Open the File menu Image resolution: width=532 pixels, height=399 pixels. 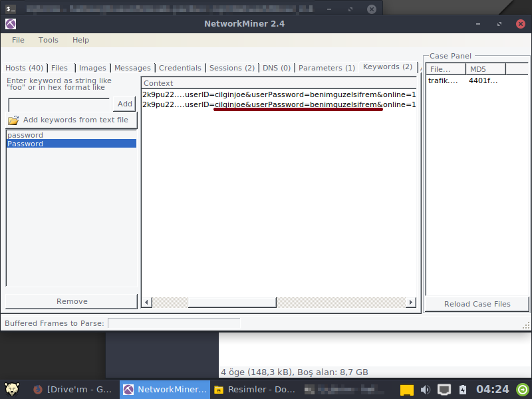click(18, 40)
